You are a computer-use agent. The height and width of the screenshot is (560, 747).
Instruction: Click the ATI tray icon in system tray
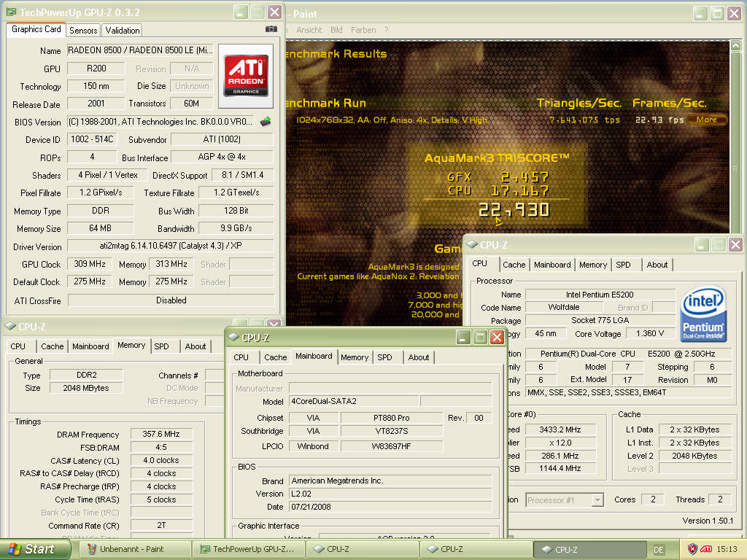click(x=706, y=549)
